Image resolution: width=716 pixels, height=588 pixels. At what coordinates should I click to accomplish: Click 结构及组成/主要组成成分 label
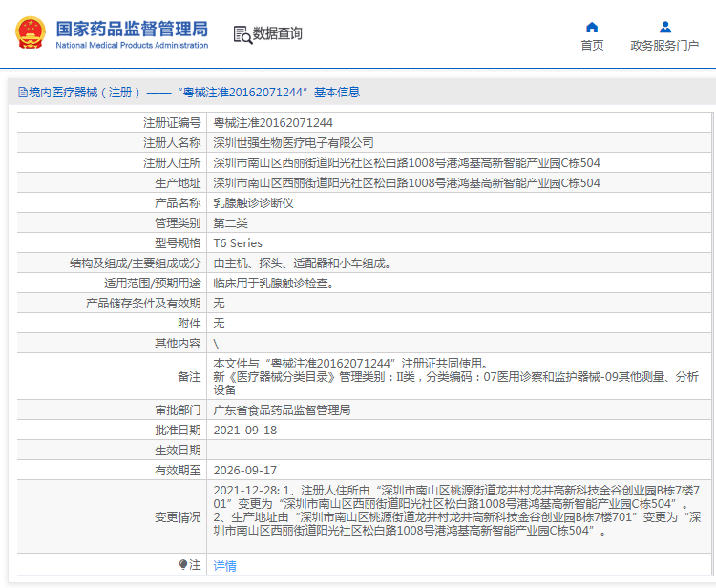[x=136, y=263]
